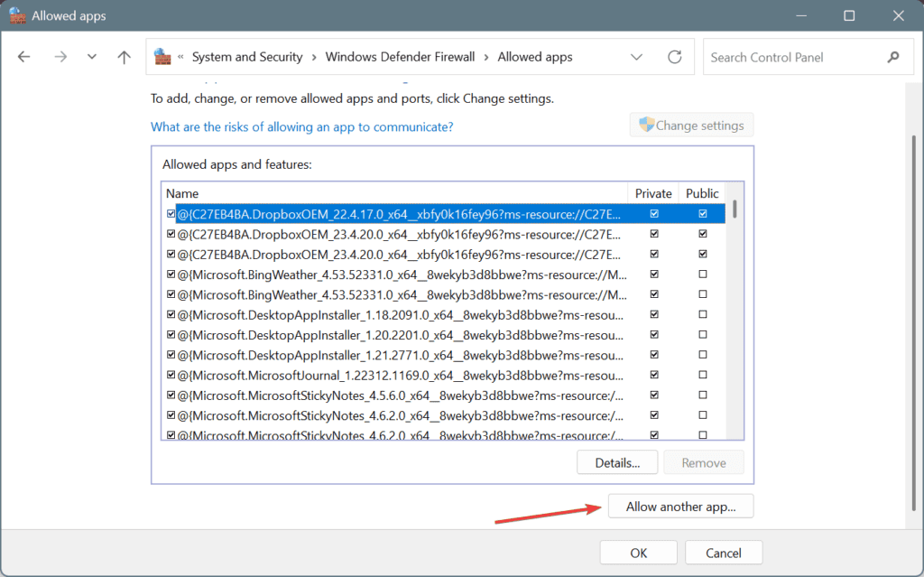Enable Public for MicrosoftStickyNotes_4.5.6.0
The width and height of the screenshot is (924, 577).
pos(702,395)
